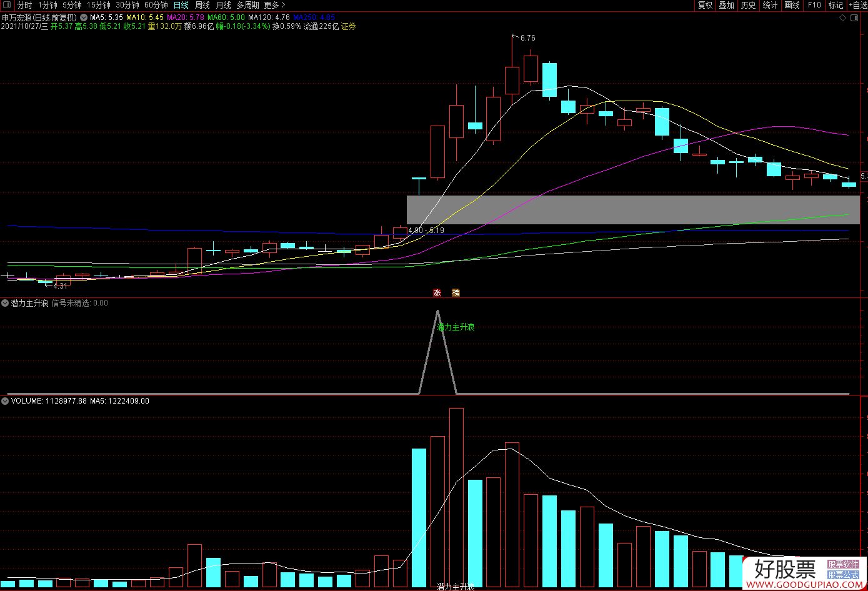This screenshot has width=868, height=591.
Task: Click the 4.90 - 5.19 gap label
Action: pyautogui.click(x=426, y=231)
